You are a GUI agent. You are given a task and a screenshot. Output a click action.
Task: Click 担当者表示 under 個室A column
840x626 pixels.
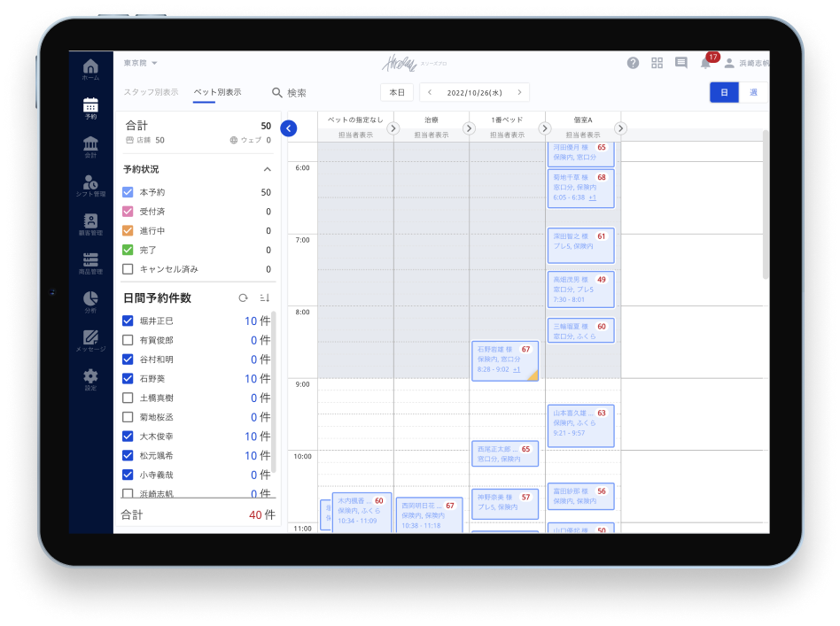[583, 135]
